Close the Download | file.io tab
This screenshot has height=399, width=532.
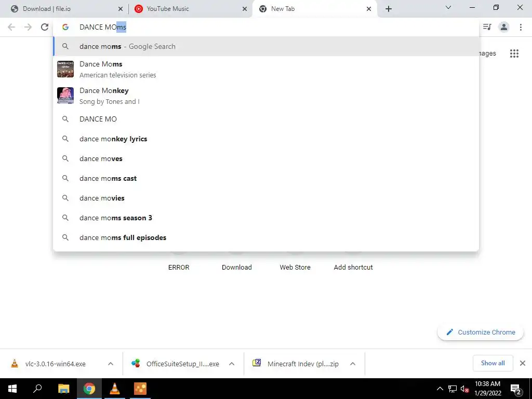121,9
